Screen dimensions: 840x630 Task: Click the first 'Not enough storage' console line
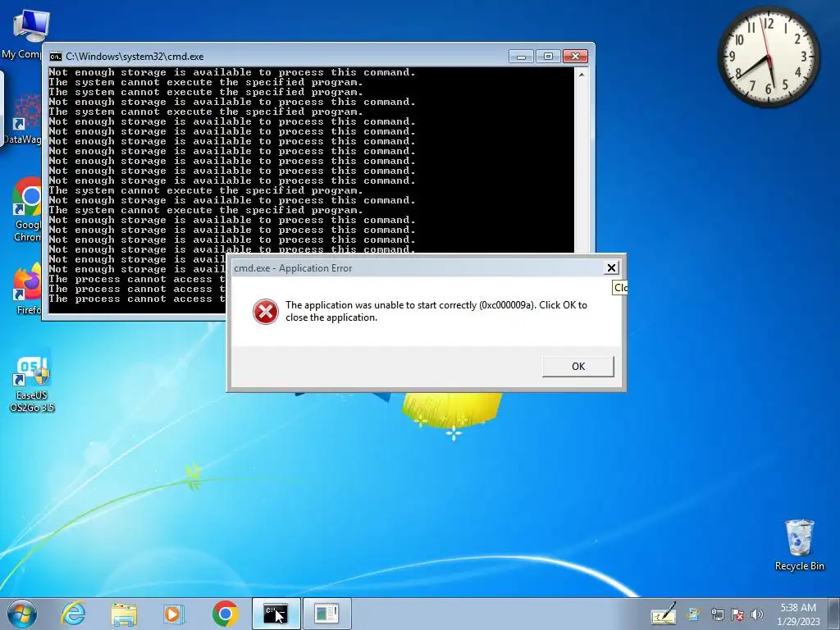232,72
